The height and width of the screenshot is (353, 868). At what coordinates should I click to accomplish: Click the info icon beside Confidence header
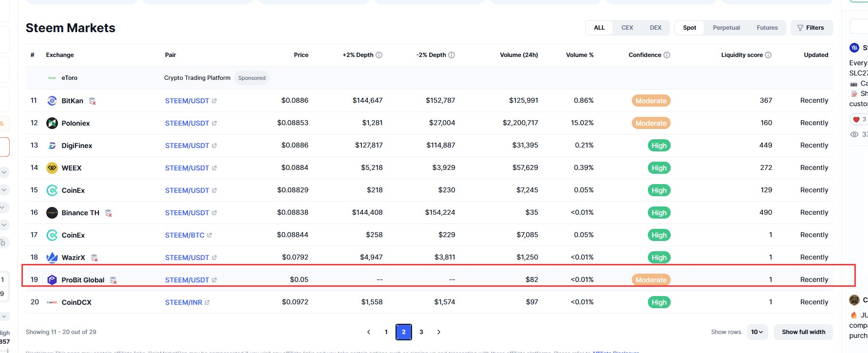coord(667,55)
